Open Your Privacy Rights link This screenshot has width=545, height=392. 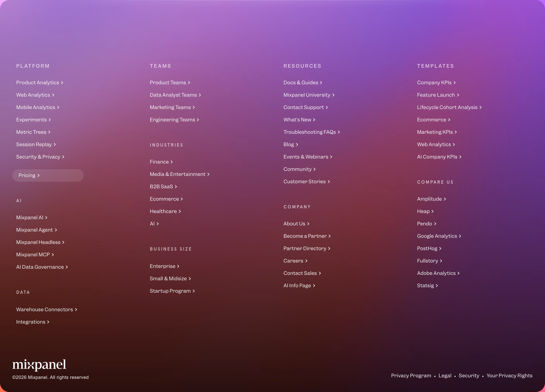(x=509, y=376)
